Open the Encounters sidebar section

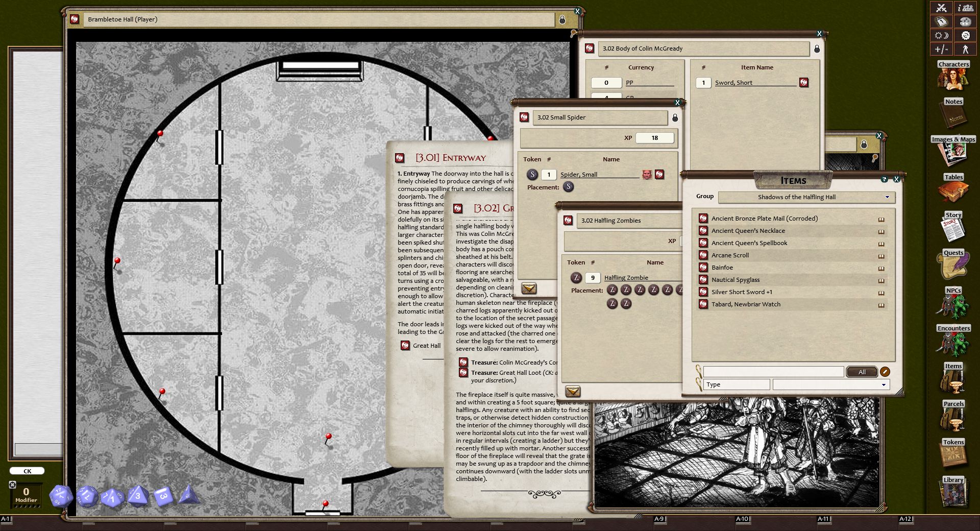point(952,340)
